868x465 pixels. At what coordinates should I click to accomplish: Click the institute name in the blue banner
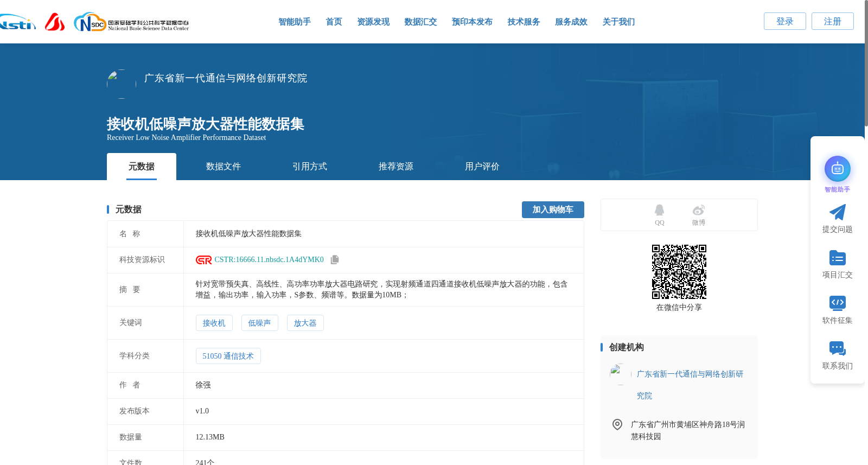pos(226,78)
